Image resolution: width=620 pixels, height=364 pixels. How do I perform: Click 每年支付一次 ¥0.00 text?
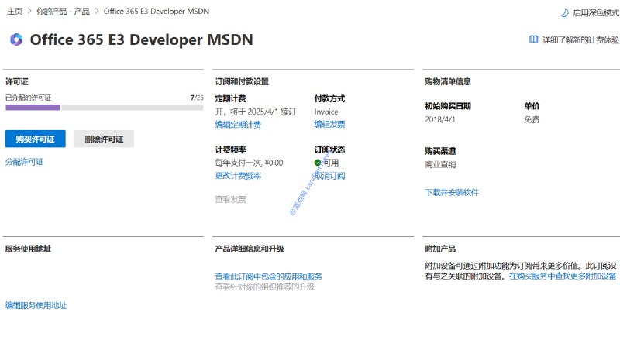249,163
